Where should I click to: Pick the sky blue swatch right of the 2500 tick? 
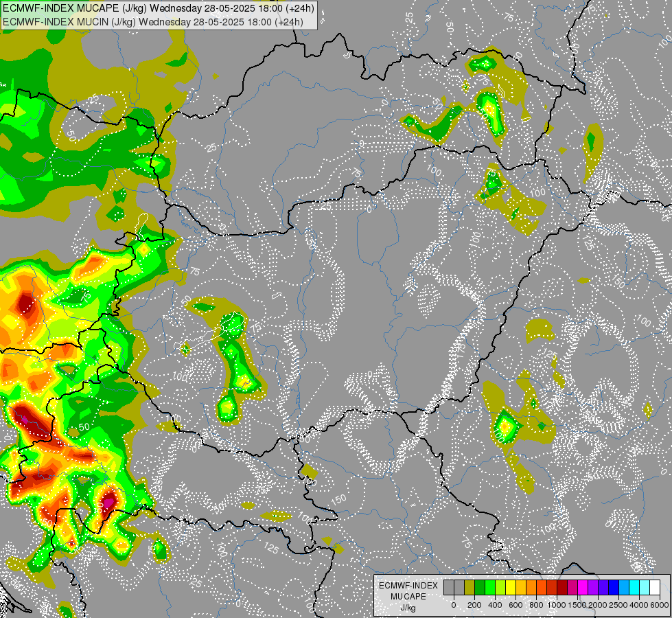(x=625, y=587)
